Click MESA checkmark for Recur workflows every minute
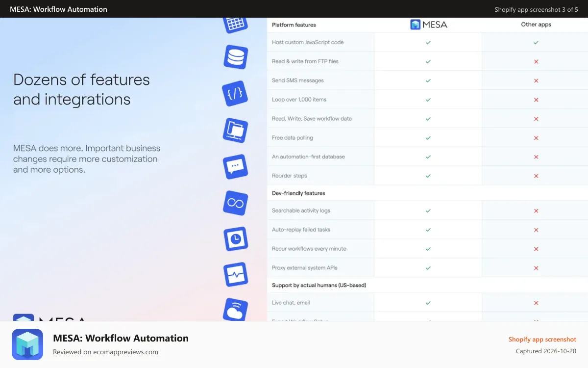The height and width of the screenshot is (368, 588). click(x=428, y=249)
